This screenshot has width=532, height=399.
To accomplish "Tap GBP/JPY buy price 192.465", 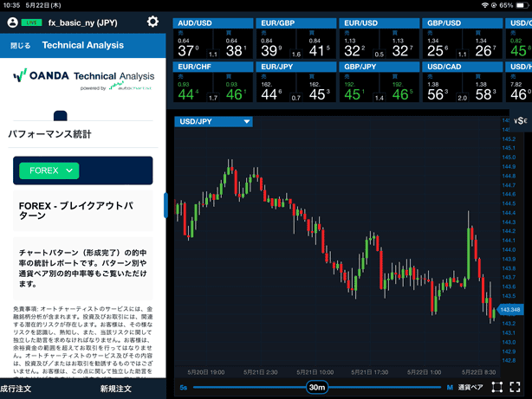I will point(399,87).
